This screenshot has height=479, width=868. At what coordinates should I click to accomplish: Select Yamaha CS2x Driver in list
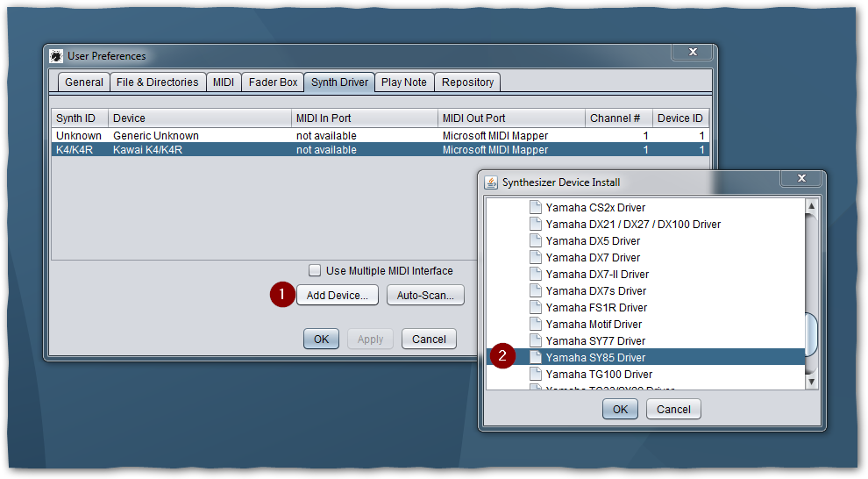click(595, 208)
